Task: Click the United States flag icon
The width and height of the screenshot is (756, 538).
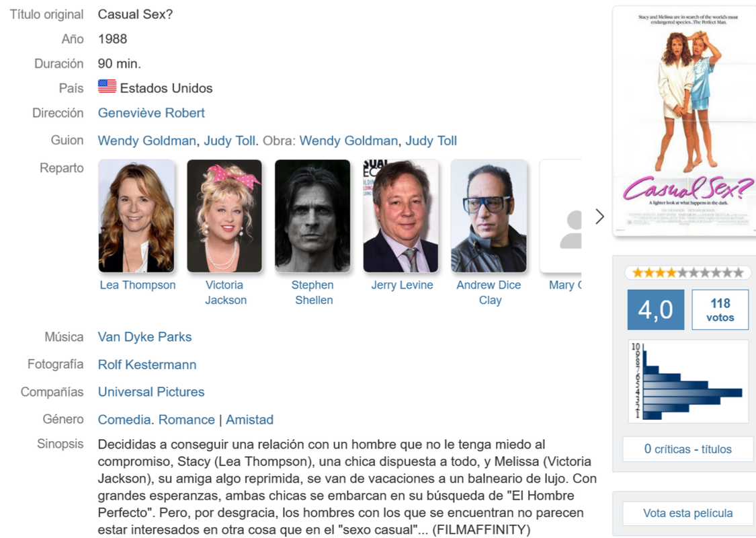Action: (x=107, y=86)
